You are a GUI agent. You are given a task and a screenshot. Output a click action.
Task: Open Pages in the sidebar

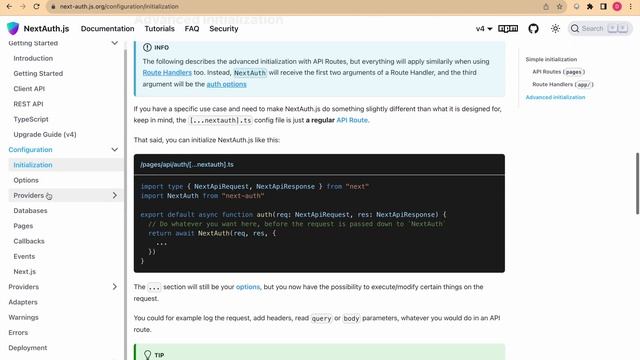click(23, 226)
